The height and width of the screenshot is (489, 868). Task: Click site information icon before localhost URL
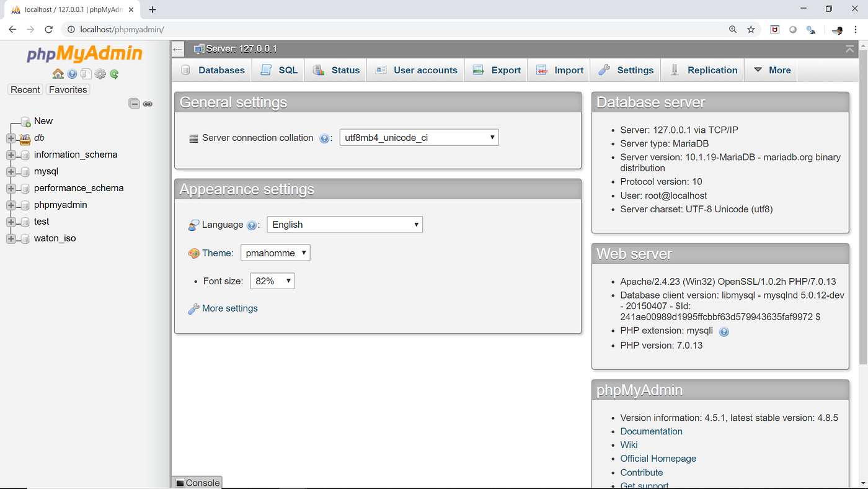click(71, 29)
